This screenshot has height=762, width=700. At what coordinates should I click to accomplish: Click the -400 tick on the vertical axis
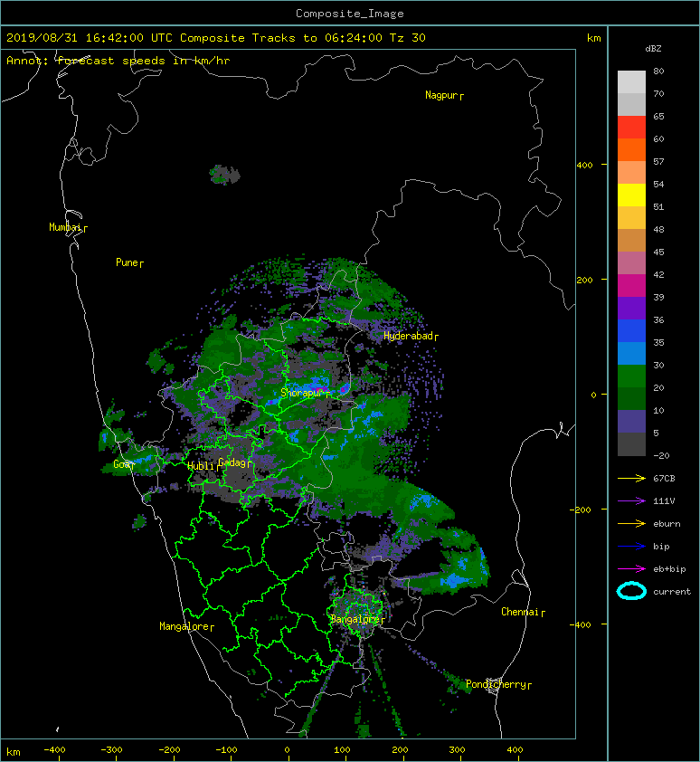(x=581, y=625)
